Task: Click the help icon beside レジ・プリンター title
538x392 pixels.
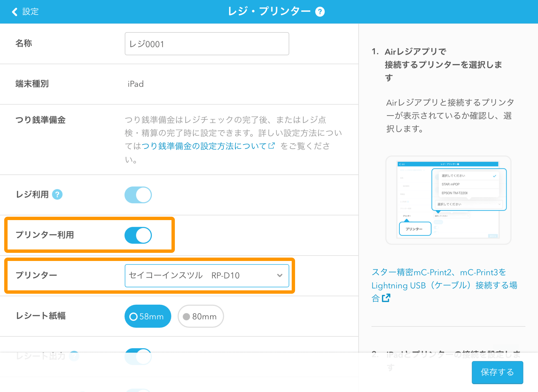Action: [x=320, y=11]
